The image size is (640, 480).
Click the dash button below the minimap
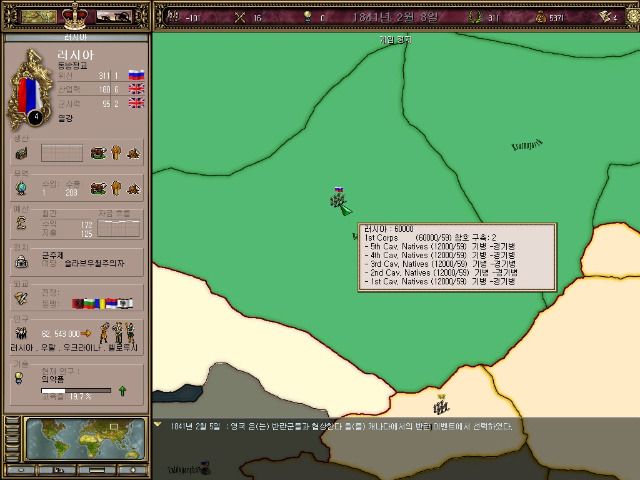click(x=97, y=470)
